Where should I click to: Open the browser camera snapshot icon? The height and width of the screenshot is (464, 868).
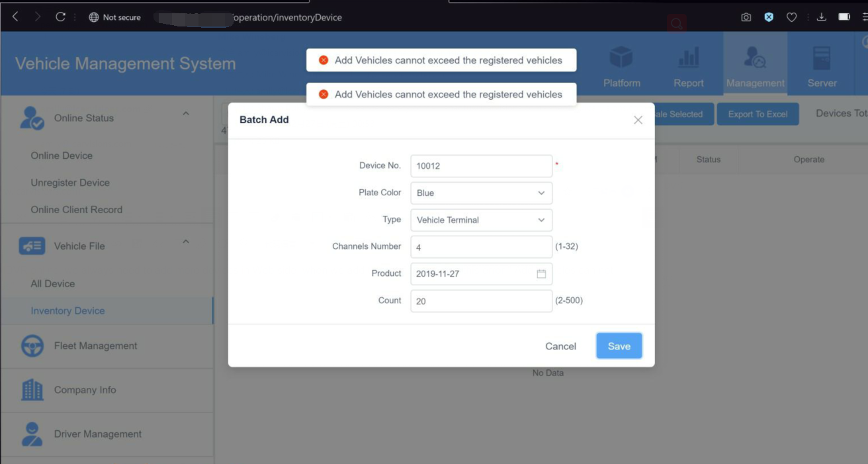point(746,17)
